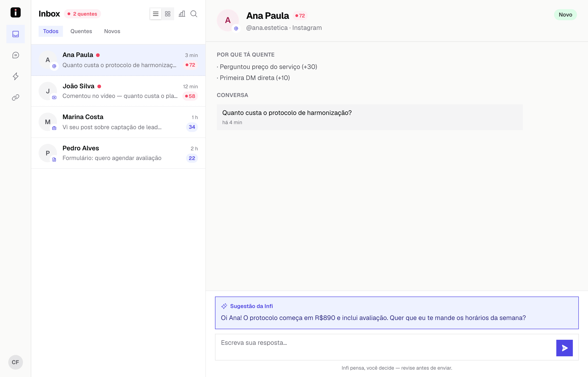The image size is (588, 377).
Task: Click the video source icon on João's avatar
Action: (x=54, y=97)
